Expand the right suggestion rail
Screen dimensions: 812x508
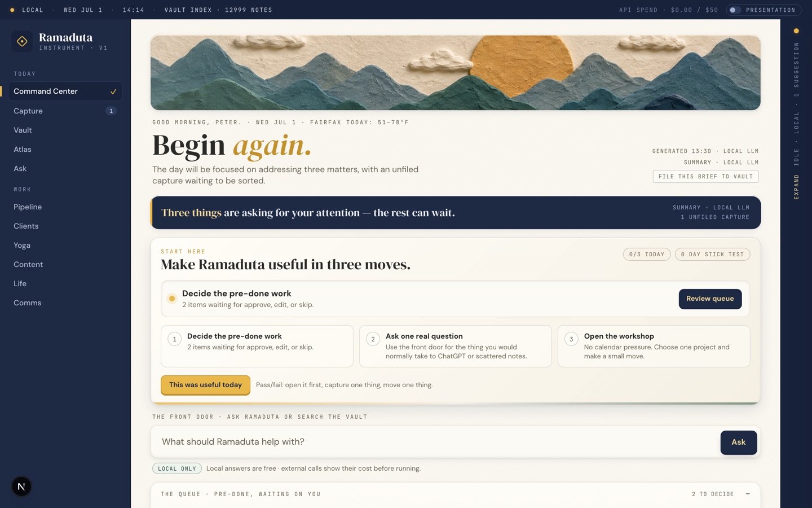[x=796, y=187]
